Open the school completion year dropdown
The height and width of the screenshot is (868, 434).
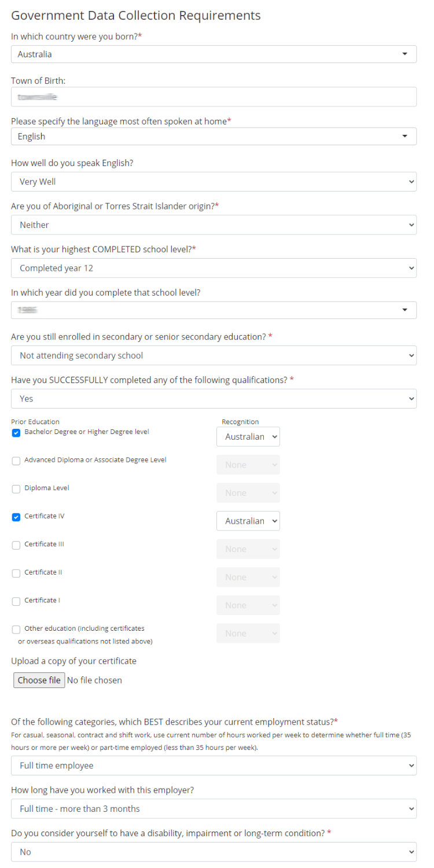click(214, 310)
